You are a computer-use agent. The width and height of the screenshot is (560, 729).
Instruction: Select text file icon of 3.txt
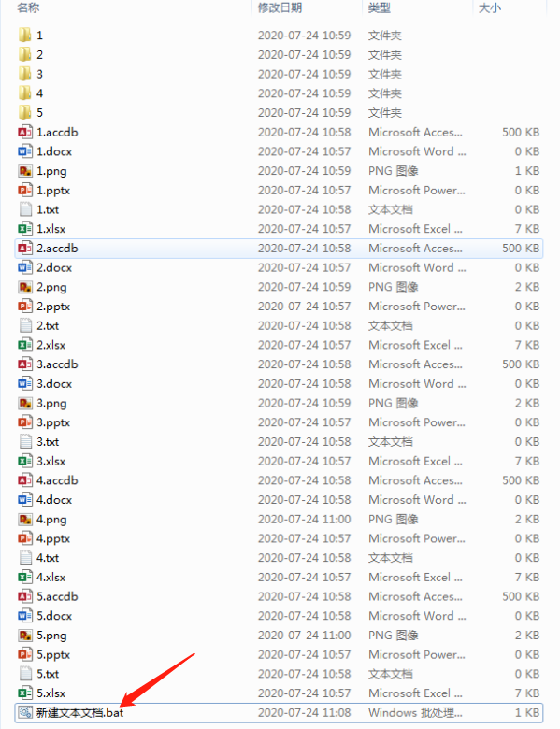click(25, 442)
